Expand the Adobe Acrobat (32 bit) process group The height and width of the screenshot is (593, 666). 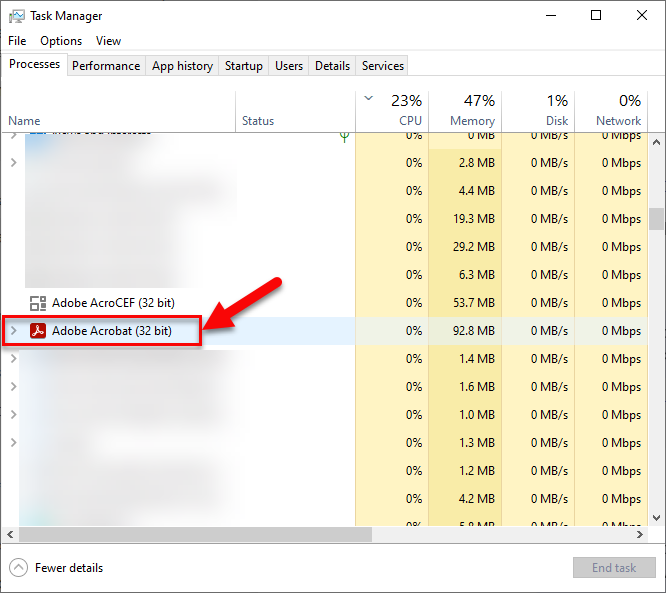13,331
